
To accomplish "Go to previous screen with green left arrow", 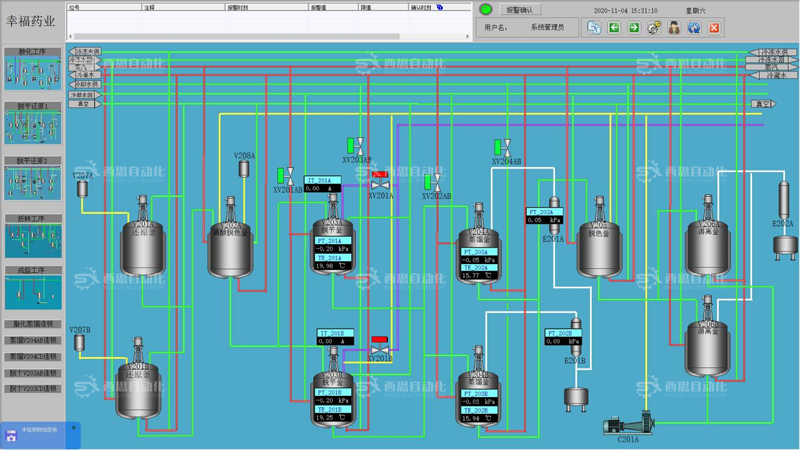I will coord(614,28).
